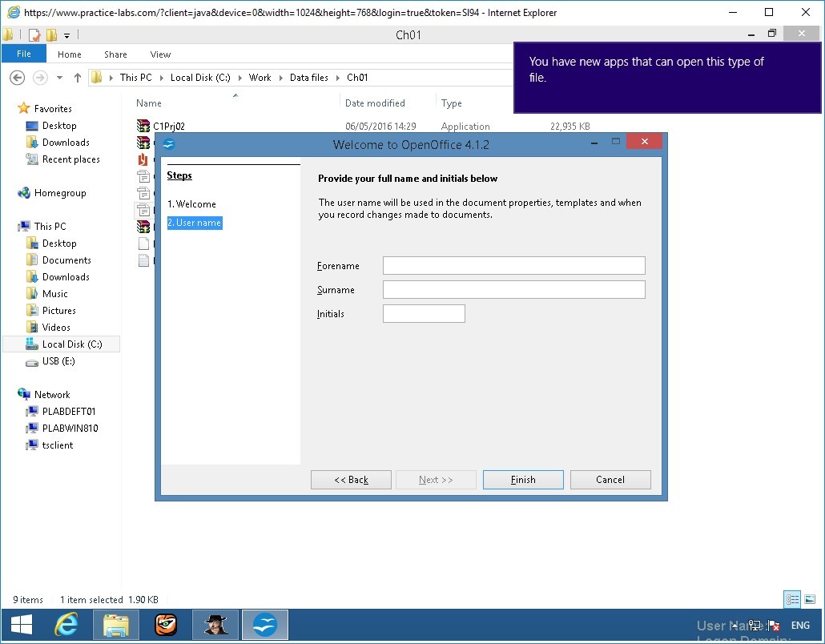
Task: Select Downloads under Favorites
Action: point(66,142)
